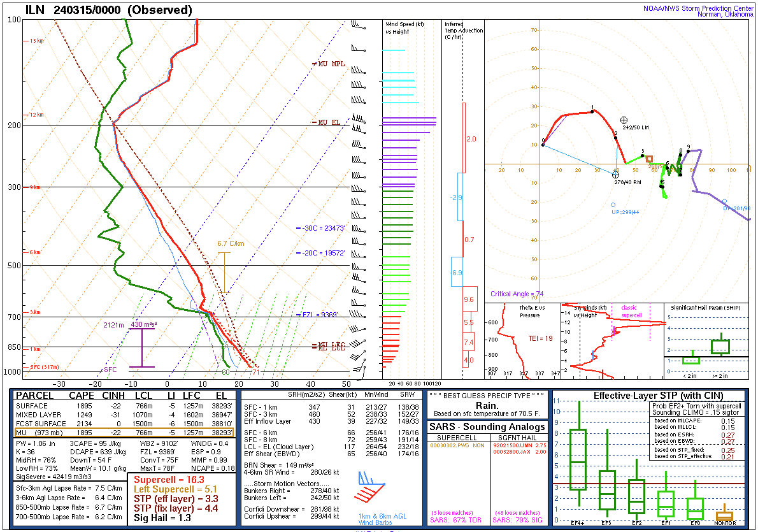Click the 'Theta-E vs Pressure' inset title
The image size is (758, 532).
coord(532,311)
